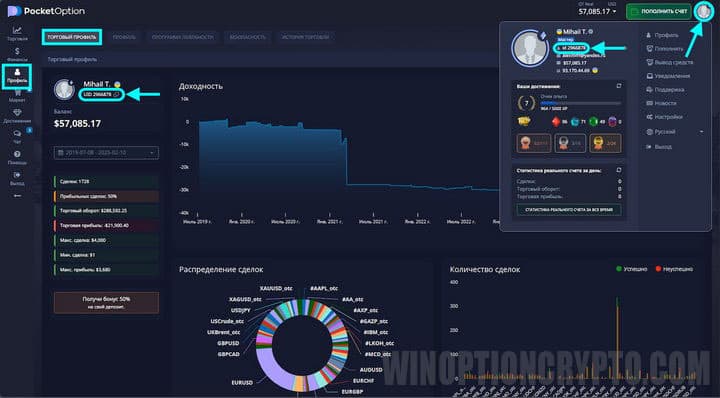Click the XAUUSD_otc donut chart label
The image size is (720, 398).
(276, 288)
